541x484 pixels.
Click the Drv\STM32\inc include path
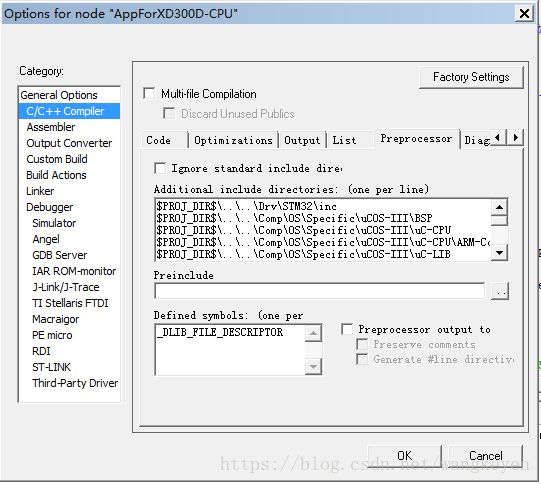pos(246,206)
